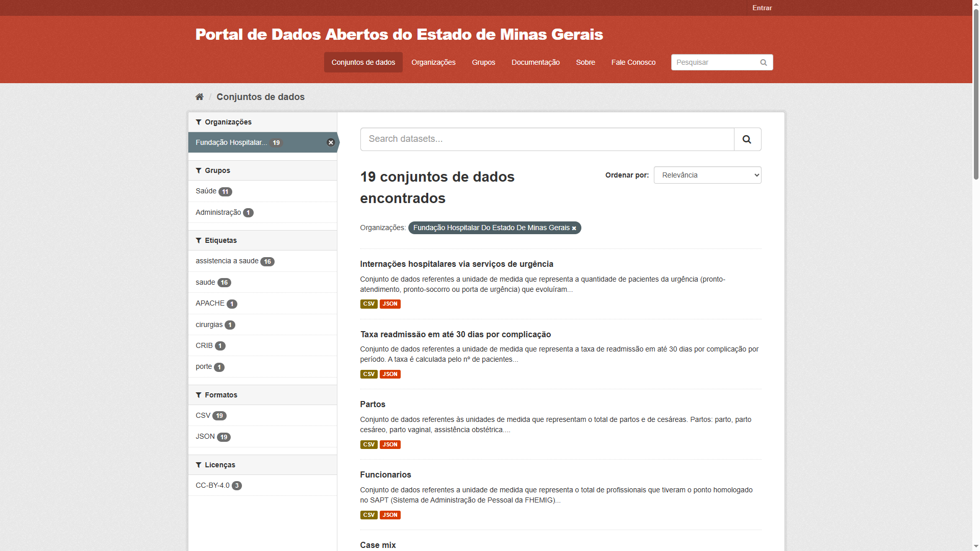Remove Fundação Hospitalar sidebar filter via X icon

[x=331, y=143]
